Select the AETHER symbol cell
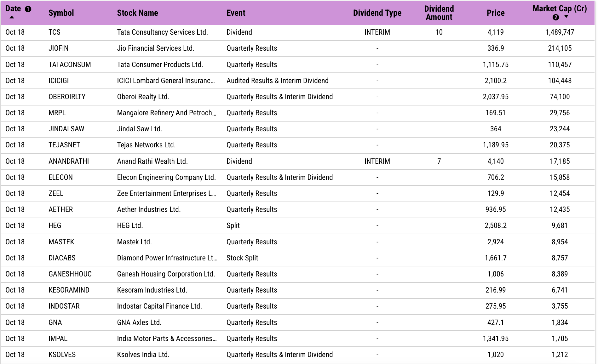Screen dimensions: 598x364 click(x=60, y=209)
